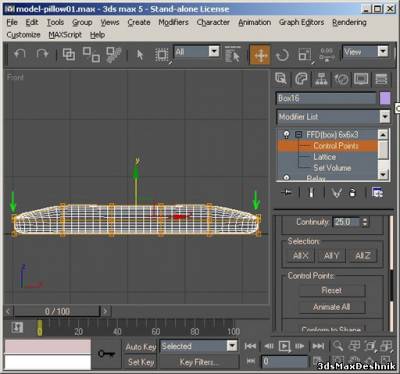
Task: Click Pin Stack icon below modifier stack
Action: click(x=287, y=193)
